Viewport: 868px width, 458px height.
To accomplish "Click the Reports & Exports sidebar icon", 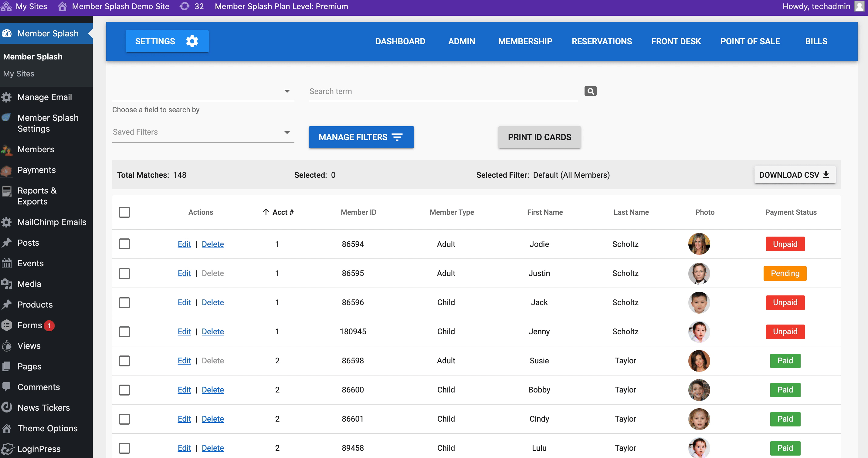I will [x=7, y=191].
